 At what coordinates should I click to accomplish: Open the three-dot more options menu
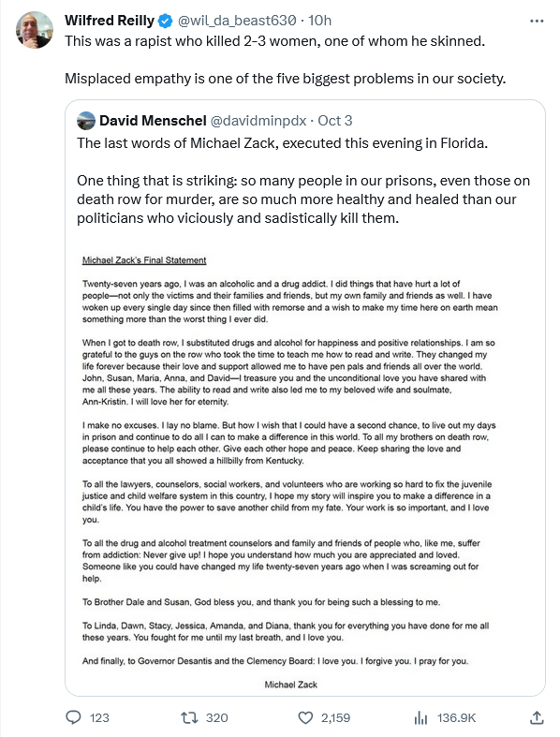(x=536, y=22)
